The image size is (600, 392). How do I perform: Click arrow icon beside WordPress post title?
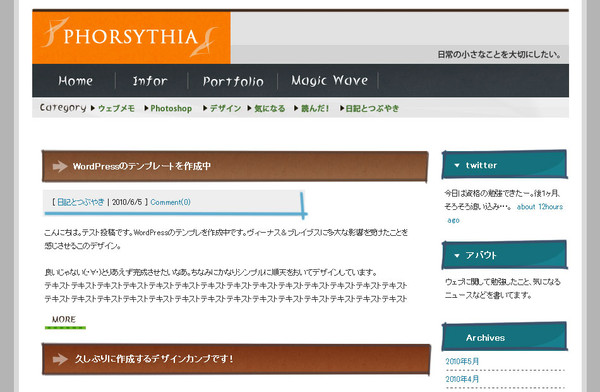60,166
